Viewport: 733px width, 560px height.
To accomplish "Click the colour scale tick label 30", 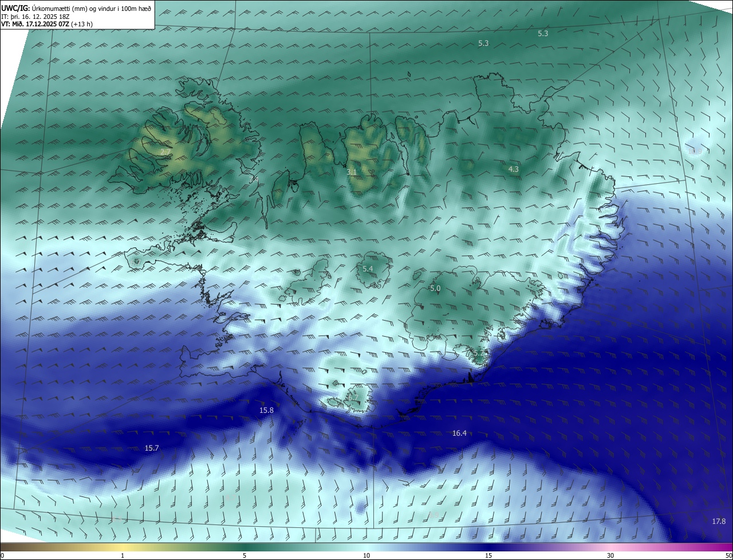I will (x=610, y=555).
